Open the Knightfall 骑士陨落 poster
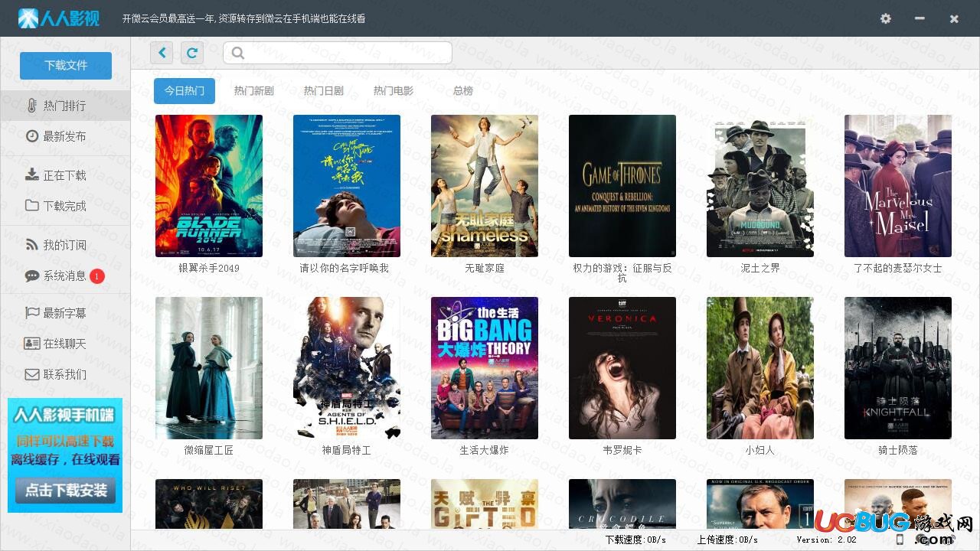980x551 pixels. [898, 368]
